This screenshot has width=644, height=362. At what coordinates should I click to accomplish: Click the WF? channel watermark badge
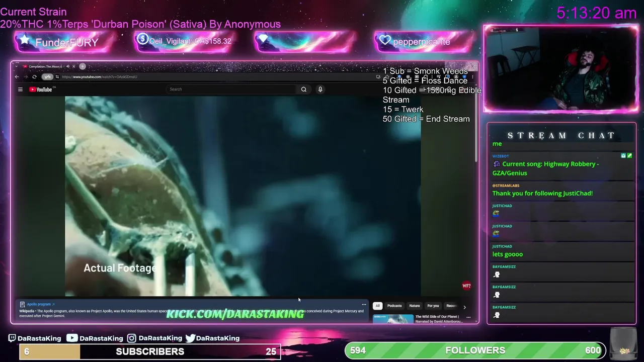(x=466, y=286)
